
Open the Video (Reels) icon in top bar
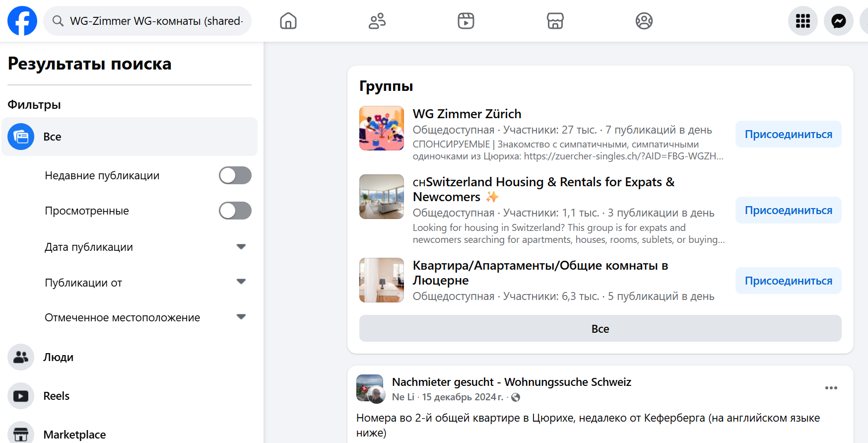[466, 21]
